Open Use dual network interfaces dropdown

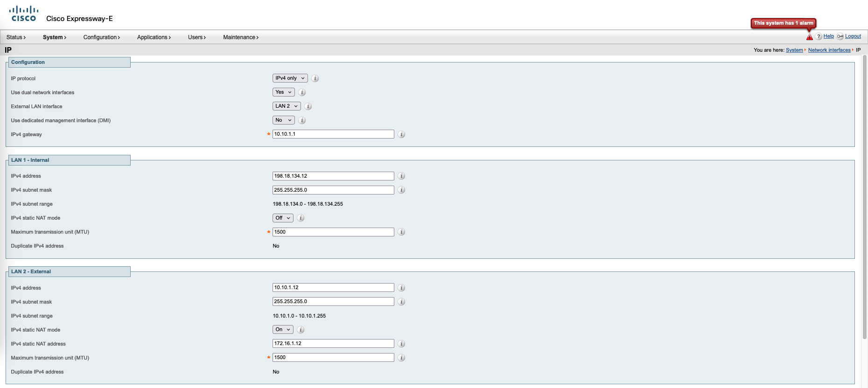click(283, 92)
